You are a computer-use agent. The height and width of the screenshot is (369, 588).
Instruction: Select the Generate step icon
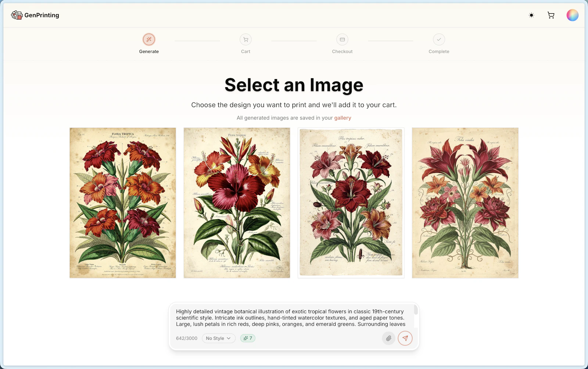pos(149,39)
